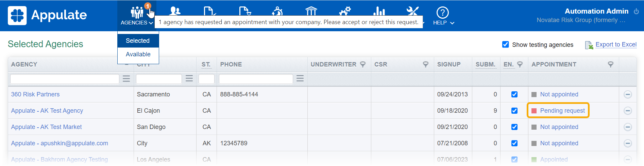Remove 360 Risk Partners using minus icon
This screenshot has height=166, width=644.
pyautogui.click(x=628, y=94)
